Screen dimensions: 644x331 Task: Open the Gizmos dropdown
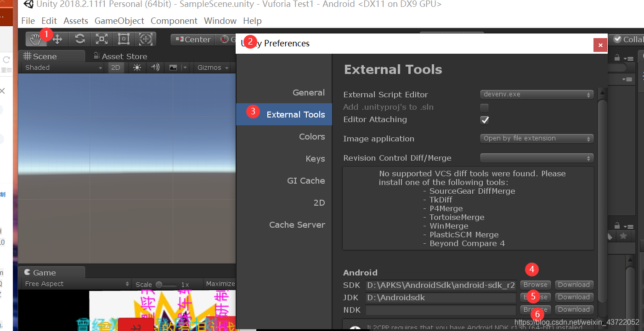click(213, 67)
